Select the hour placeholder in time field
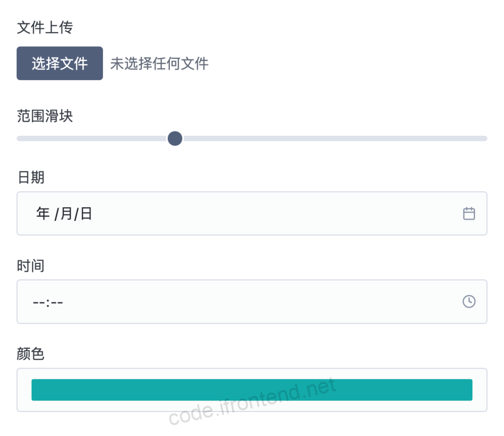Image resolution: width=504 pixels, height=436 pixels. (39, 302)
